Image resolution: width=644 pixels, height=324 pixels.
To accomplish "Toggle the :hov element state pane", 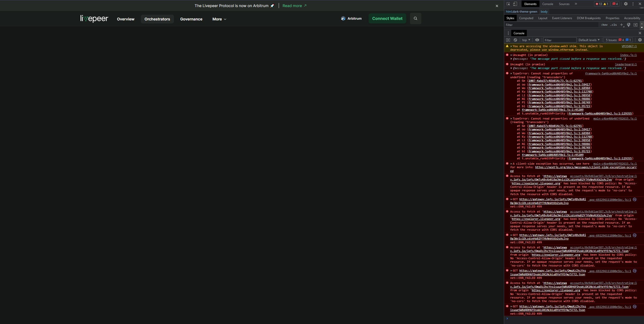I will [x=604, y=25].
